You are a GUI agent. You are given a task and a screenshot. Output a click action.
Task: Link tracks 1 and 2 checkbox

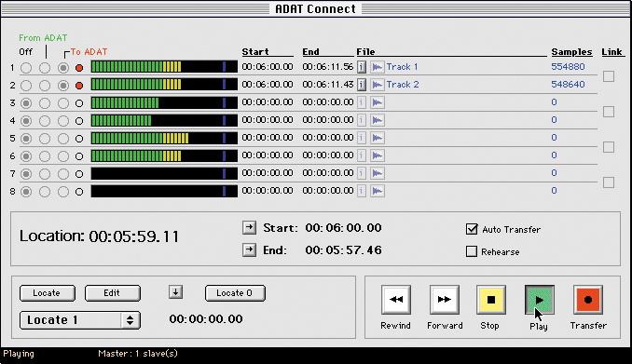click(x=609, y=76)
